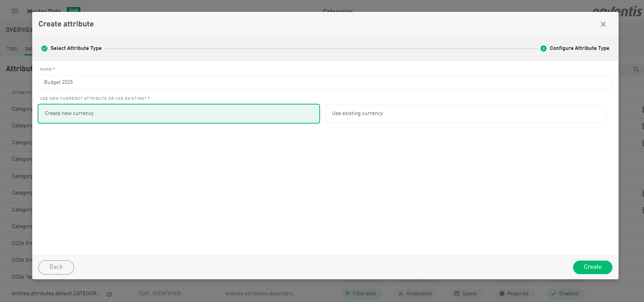Select the Create new currency option
This screenshot has width=644, height=302.
click(x=179, y=114)
